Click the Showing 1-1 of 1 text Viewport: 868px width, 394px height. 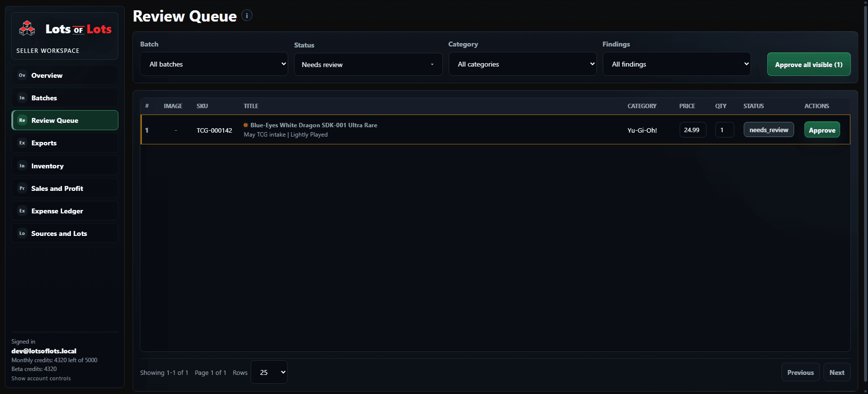[164, 372]
